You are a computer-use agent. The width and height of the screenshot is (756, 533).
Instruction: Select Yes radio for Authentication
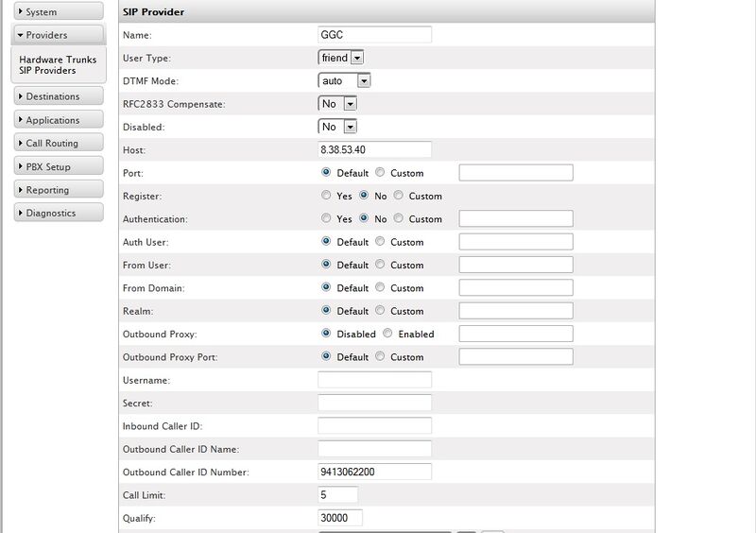tap(326, 219)
